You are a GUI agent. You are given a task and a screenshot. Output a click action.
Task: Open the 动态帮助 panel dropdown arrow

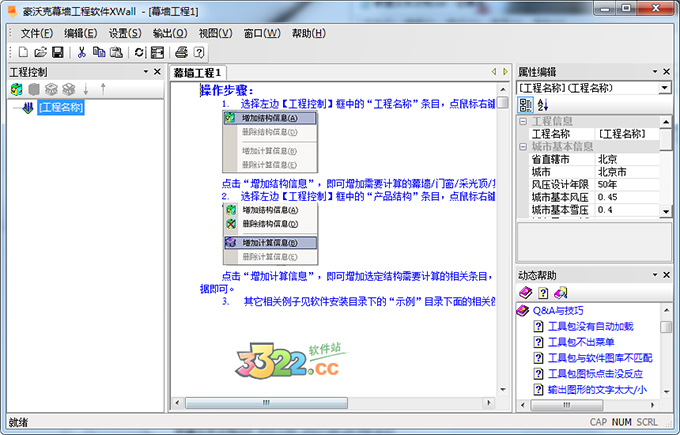click(x=655, y=275)
